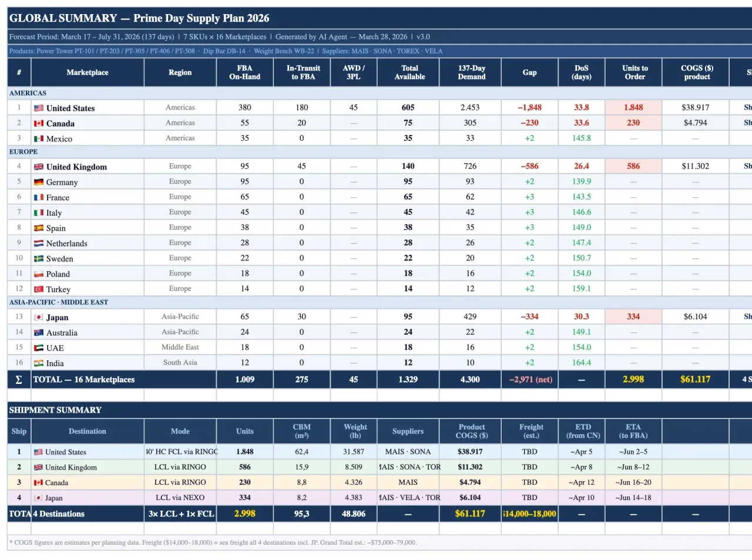
Task: Click the Canada flag in Shipment Summary row 3
Action: tap(38, 483)
